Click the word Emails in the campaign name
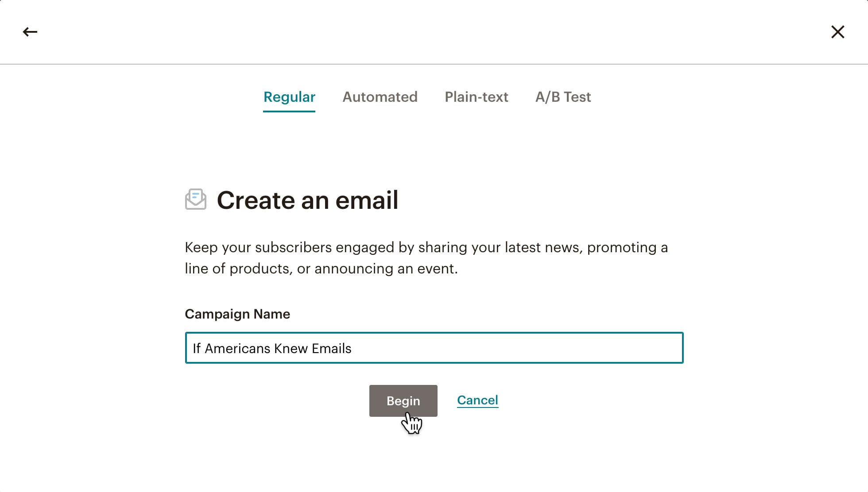The width and height of the screenshot is (868, 492). [x=331, y=349]
